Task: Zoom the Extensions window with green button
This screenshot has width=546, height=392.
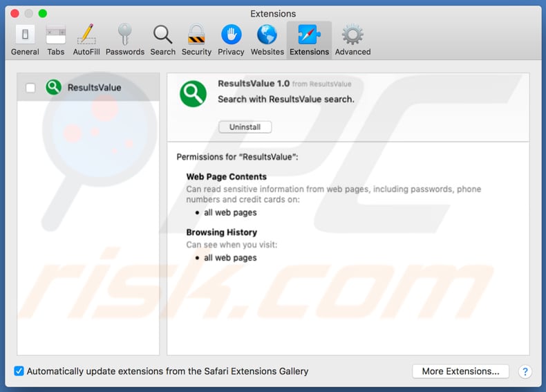Action: [x=42, y=14]
